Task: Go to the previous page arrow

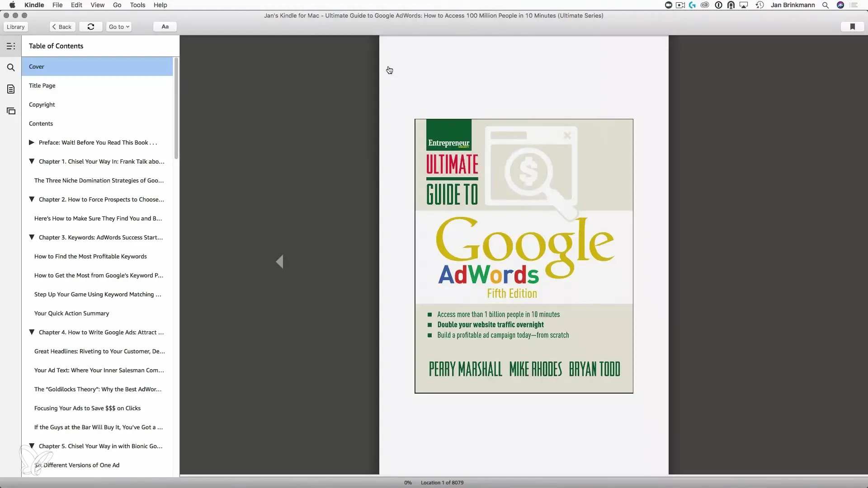Action: [x=280, y=262]
